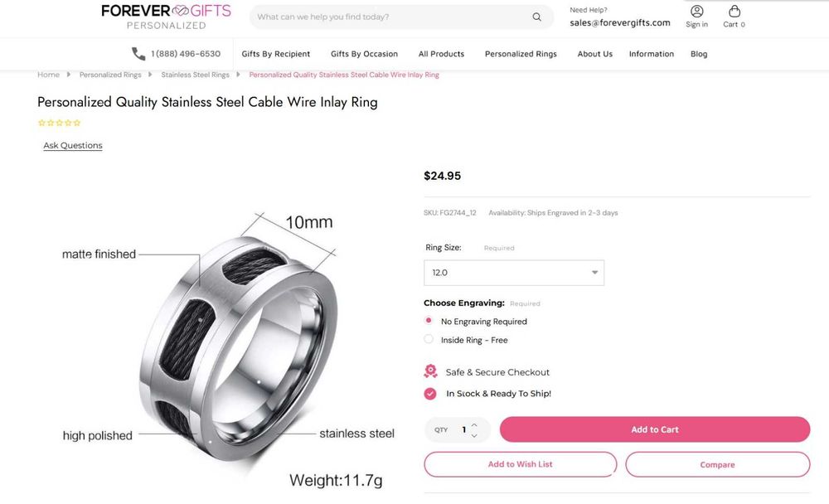Select the No Engraving Required option
This screenshot has height=504, width=829.
click(429, 321)
